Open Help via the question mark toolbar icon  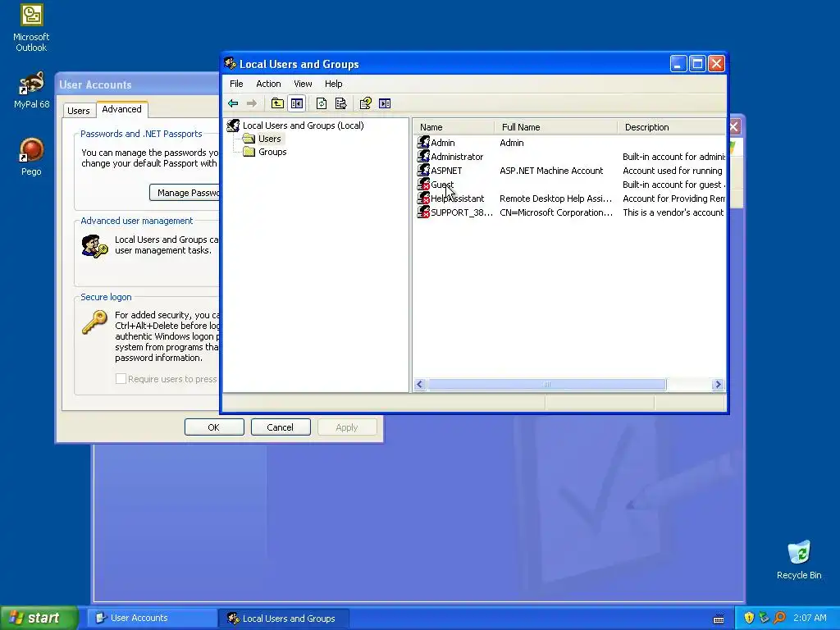(365, 103)
